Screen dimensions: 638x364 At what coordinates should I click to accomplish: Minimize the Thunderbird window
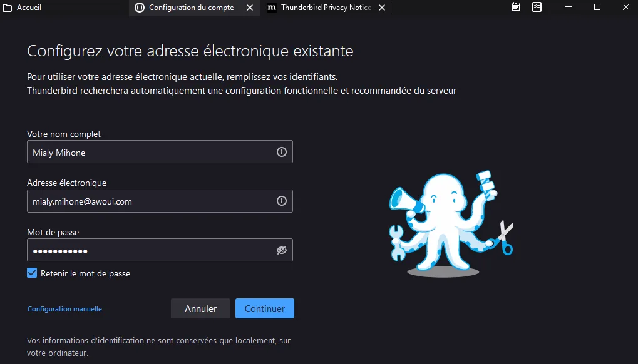tap(569, 7)
